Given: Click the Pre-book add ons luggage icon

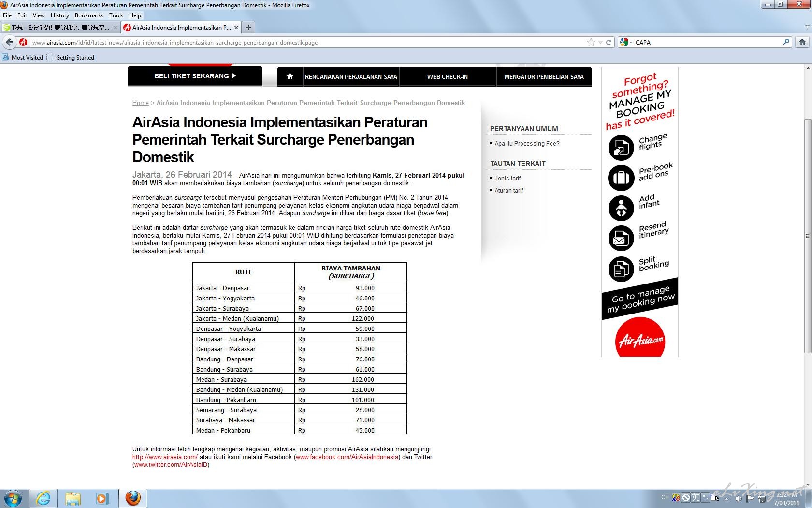Looking at the screenshot, I should coord(621,178).
